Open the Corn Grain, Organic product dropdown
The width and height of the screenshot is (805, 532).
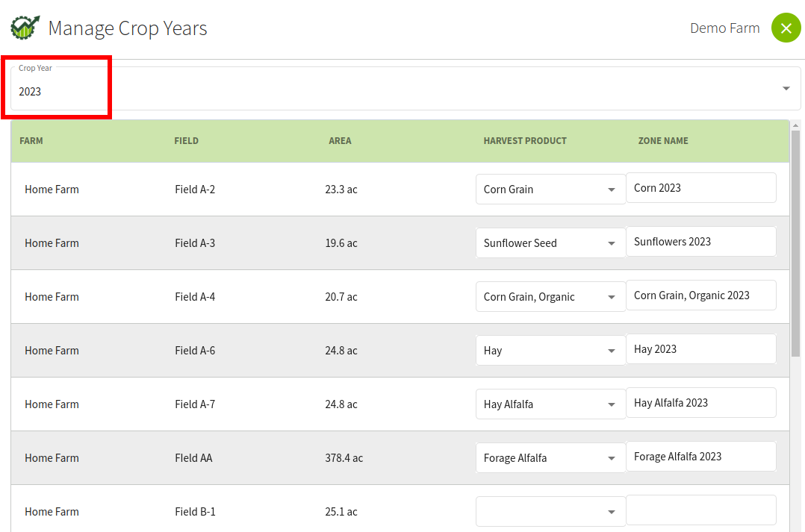pos(550,296)
